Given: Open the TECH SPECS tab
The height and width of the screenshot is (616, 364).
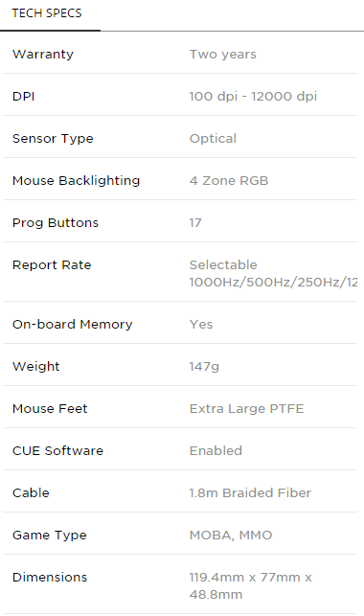Looking at the screenshot, I should [47, 13].
